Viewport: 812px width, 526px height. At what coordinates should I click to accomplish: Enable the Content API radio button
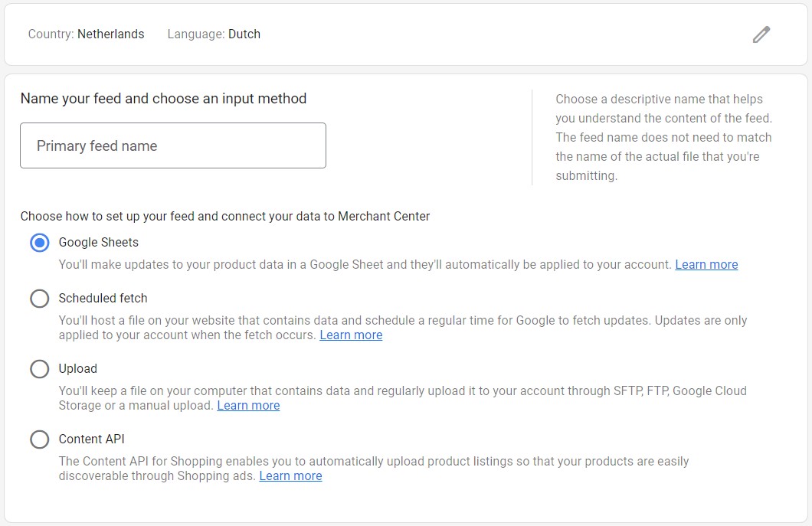tap(39, 439)
